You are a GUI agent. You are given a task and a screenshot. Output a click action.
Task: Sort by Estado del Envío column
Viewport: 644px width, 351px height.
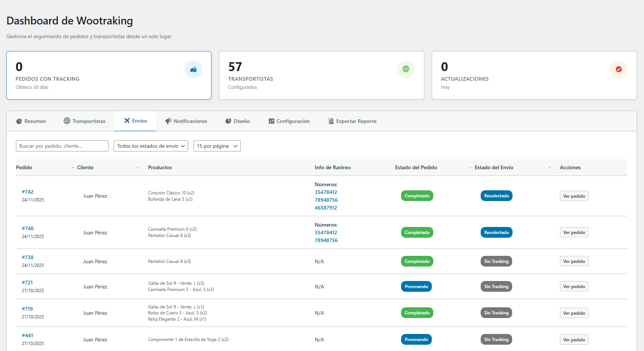click(x=494, y=167)
